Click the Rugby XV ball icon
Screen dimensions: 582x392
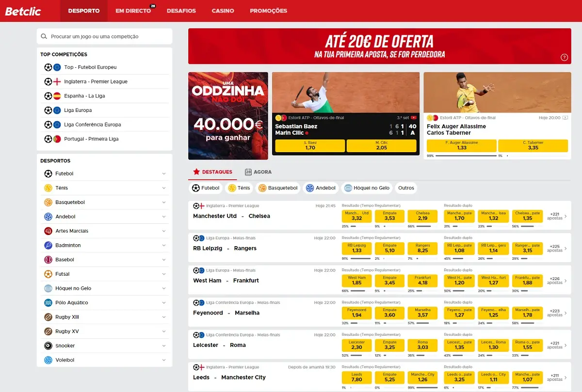48,331
